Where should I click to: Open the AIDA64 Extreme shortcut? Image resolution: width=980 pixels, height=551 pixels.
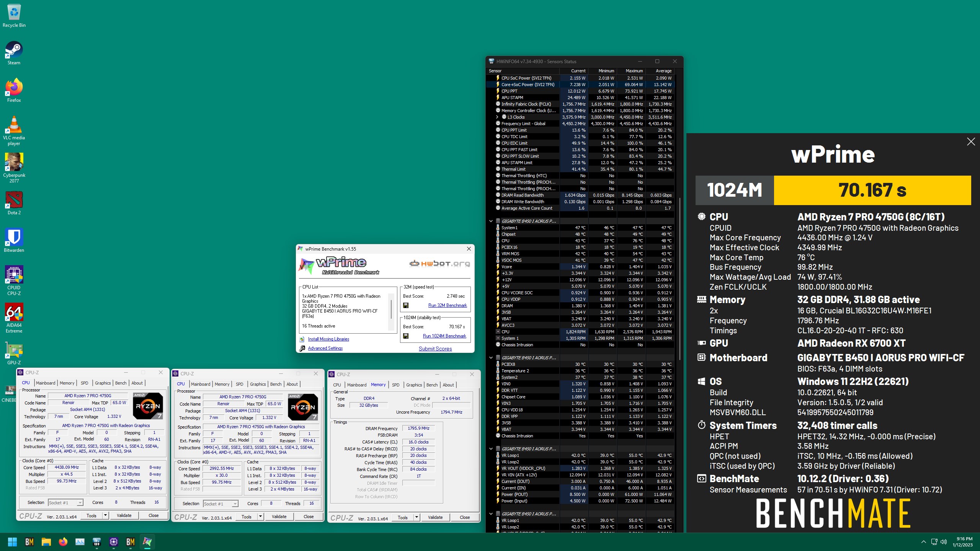(14, 318)
